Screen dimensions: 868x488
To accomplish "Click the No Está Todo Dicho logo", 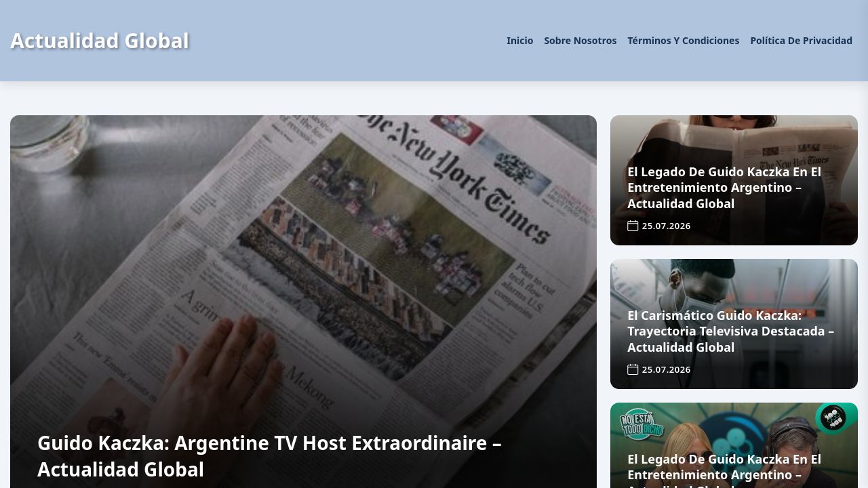I will [641, 424].
